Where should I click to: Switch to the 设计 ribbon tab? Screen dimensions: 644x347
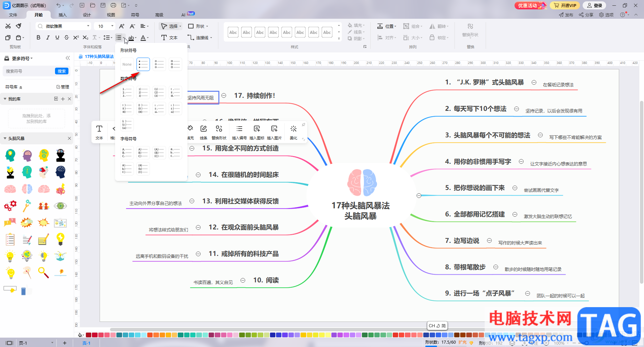(87, 15)
